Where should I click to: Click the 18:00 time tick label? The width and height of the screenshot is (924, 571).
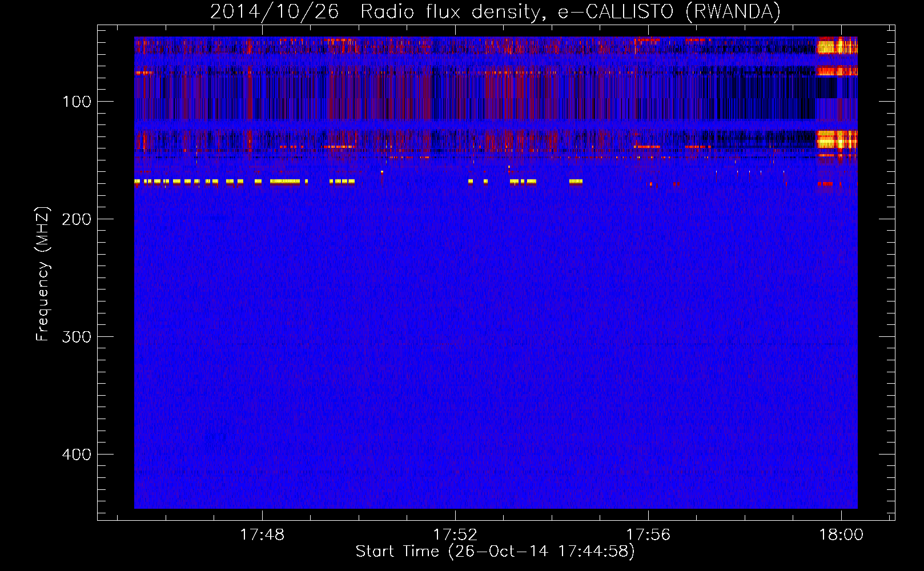pyautogui.click(x=841, y=535)
